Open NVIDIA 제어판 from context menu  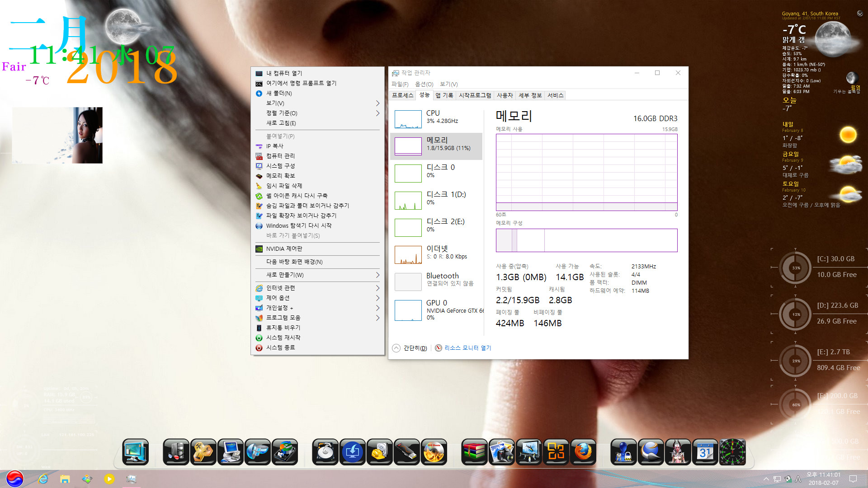point(317,249)
